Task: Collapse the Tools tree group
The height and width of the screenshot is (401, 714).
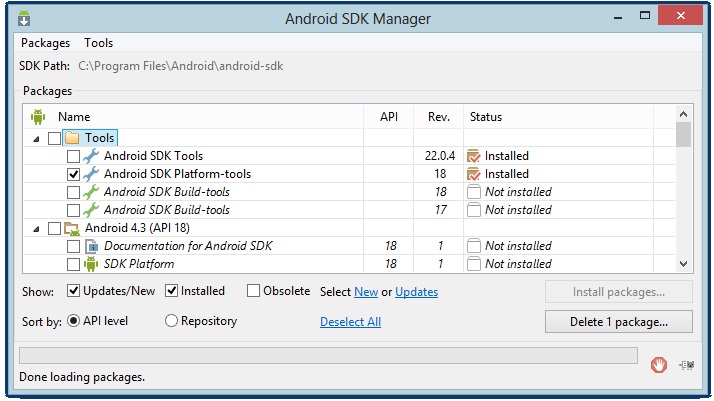Action: coord(36,139)
